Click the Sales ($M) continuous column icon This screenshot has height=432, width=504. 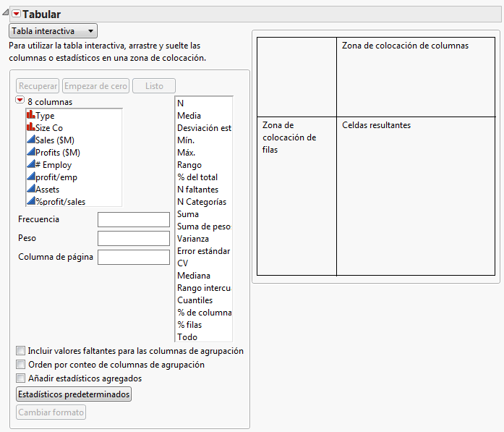[x=30, y=140]
